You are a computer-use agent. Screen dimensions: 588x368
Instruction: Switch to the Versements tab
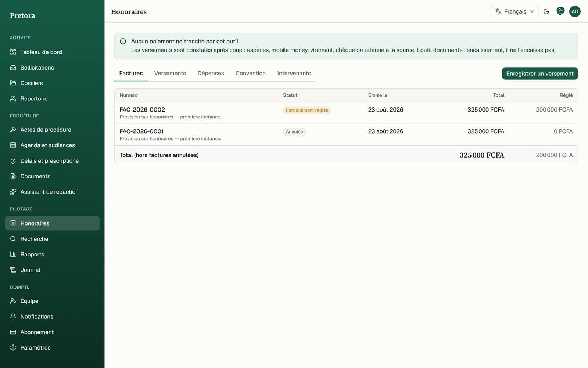point(170,73)
